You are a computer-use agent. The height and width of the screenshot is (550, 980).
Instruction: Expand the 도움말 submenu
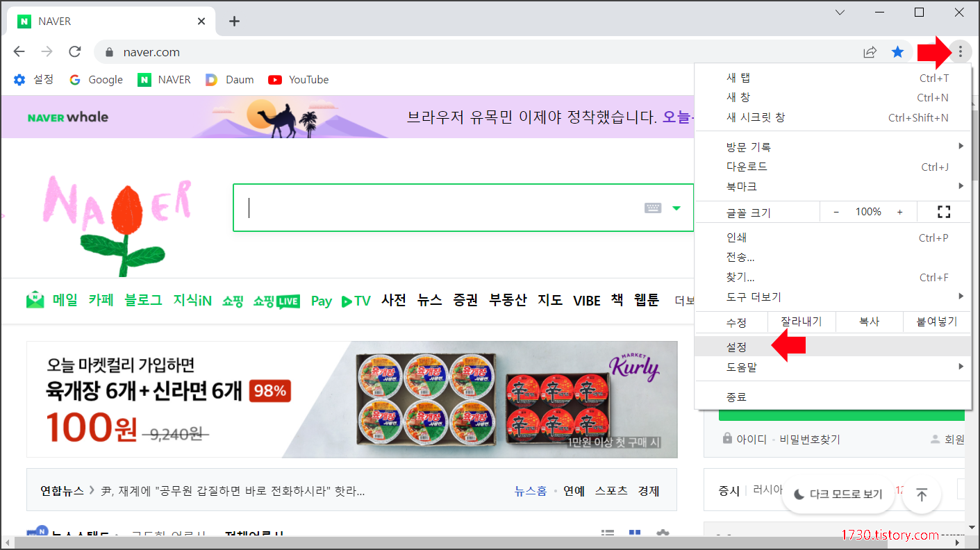[833, 367]
